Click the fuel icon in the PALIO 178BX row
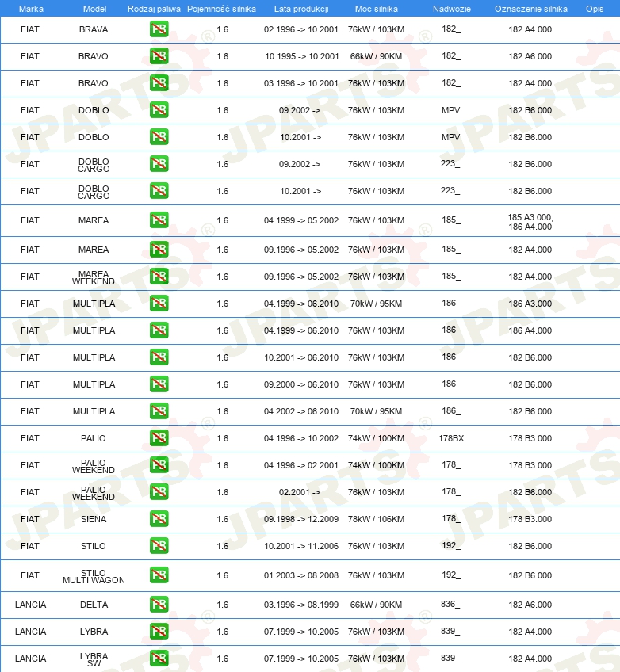 [x=159, y=438]
